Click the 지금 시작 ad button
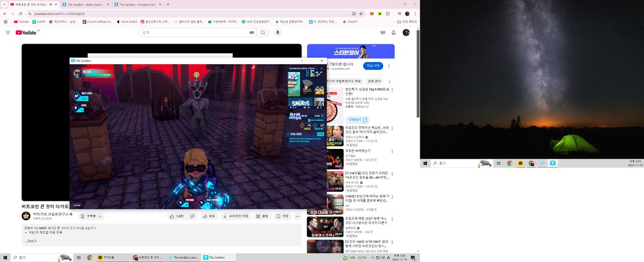This screenshot has height=262, width=644. click(373, 65)
